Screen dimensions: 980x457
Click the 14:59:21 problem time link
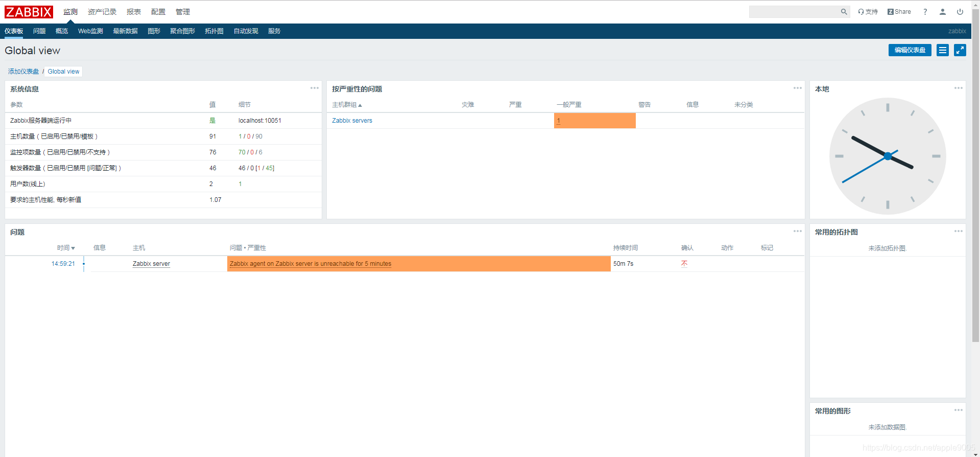click(63, 264)
